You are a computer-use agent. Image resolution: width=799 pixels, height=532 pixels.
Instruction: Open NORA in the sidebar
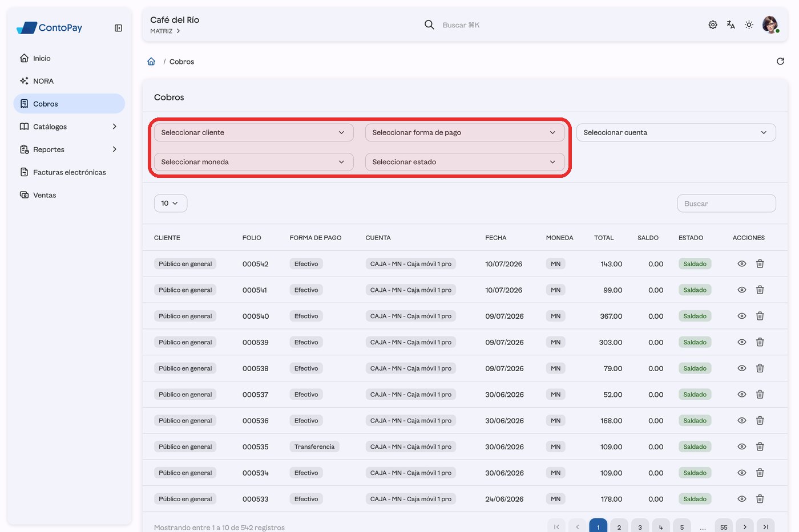69,81
